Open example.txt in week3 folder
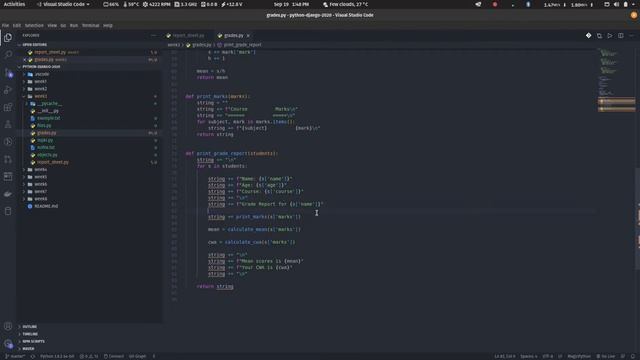Viewport: 640px width, 360px height. click(x=49, y=118)
